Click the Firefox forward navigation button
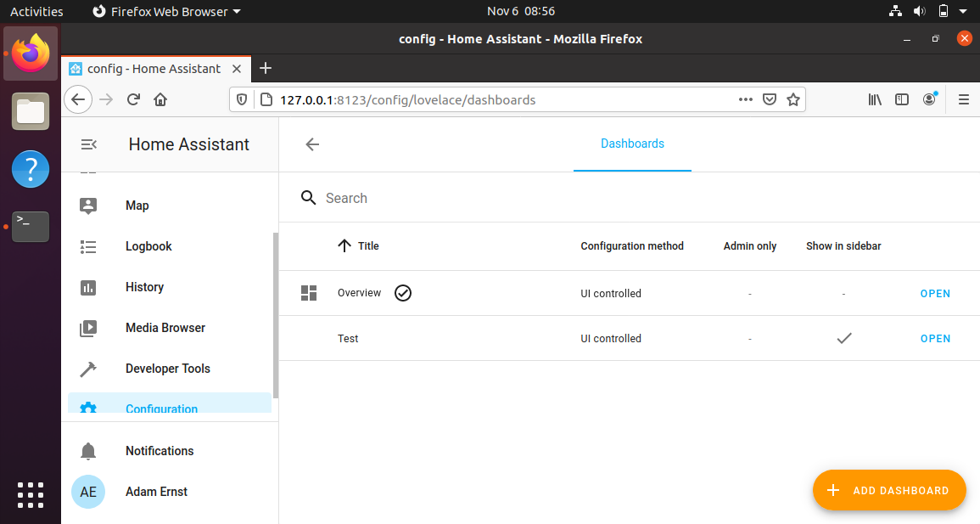 [106, 99]
